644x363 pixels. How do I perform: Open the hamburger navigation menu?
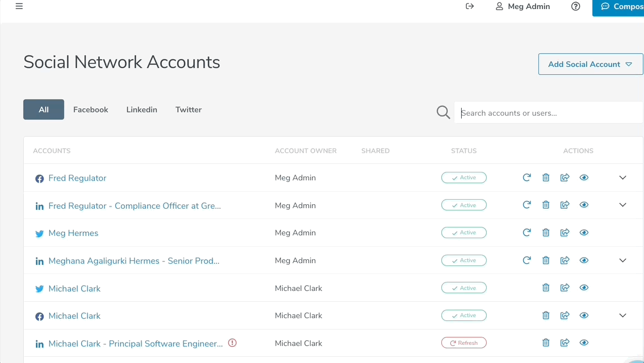tap(19, 7)
